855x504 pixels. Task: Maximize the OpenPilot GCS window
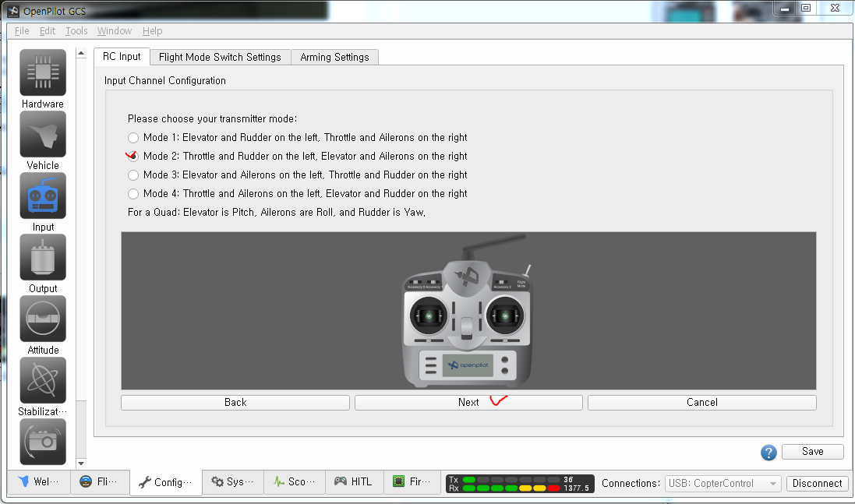pyautogui.click(x=805, y=9)
